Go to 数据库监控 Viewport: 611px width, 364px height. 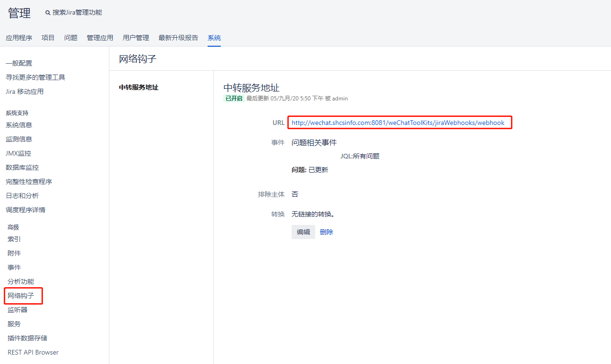click(x=22, y=167)
